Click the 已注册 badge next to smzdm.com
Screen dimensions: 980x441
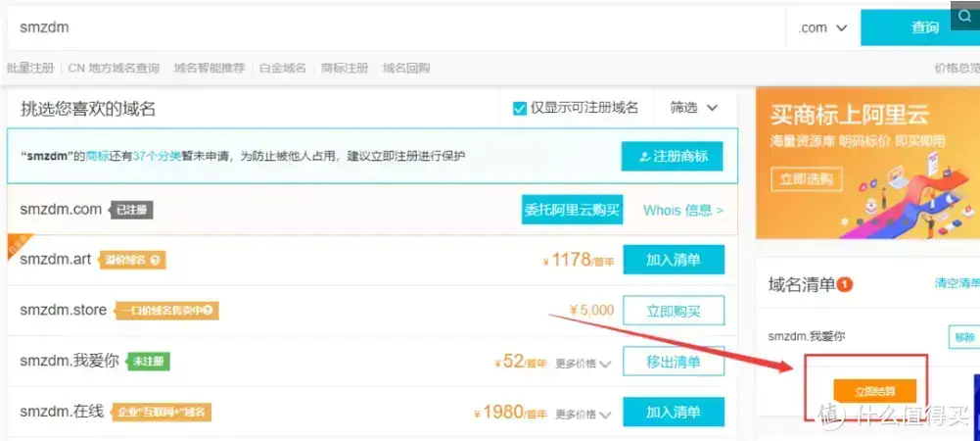tap(131, 210)
